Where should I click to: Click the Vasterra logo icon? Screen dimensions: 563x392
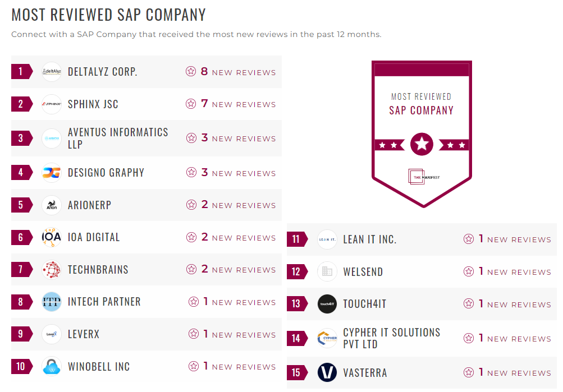pyautogui.click(x=327, y=373)
